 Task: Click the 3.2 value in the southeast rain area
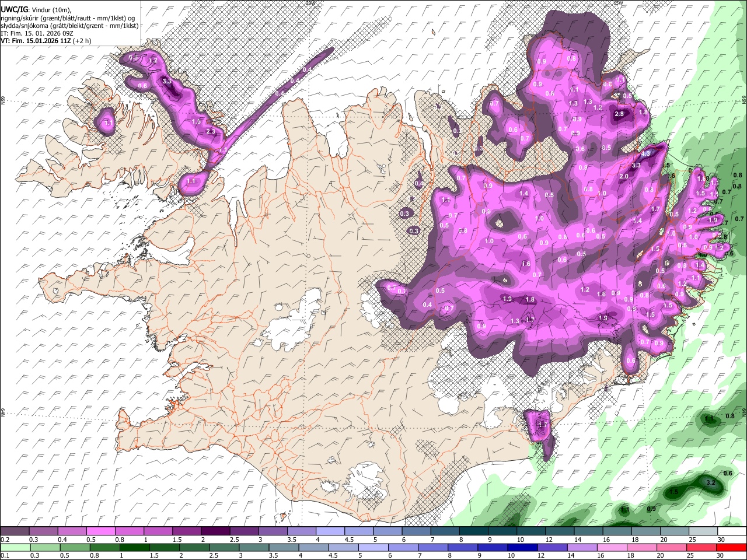[711, 483]
